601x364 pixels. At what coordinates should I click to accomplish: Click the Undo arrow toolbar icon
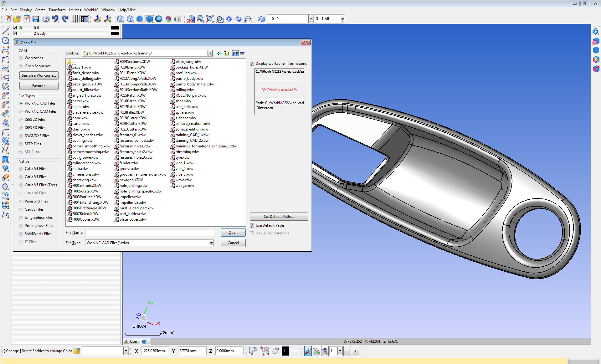pos(55,19)
